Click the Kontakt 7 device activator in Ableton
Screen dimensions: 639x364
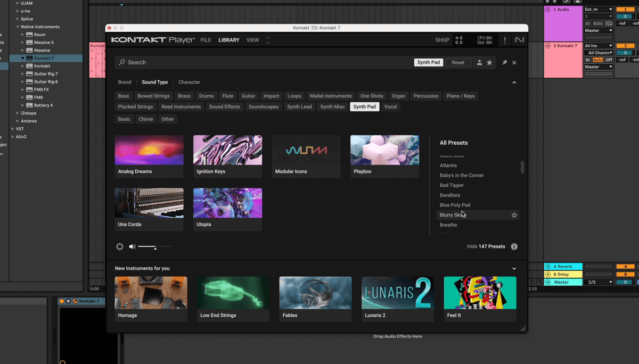pyautogui.click(x=62, y=301)
